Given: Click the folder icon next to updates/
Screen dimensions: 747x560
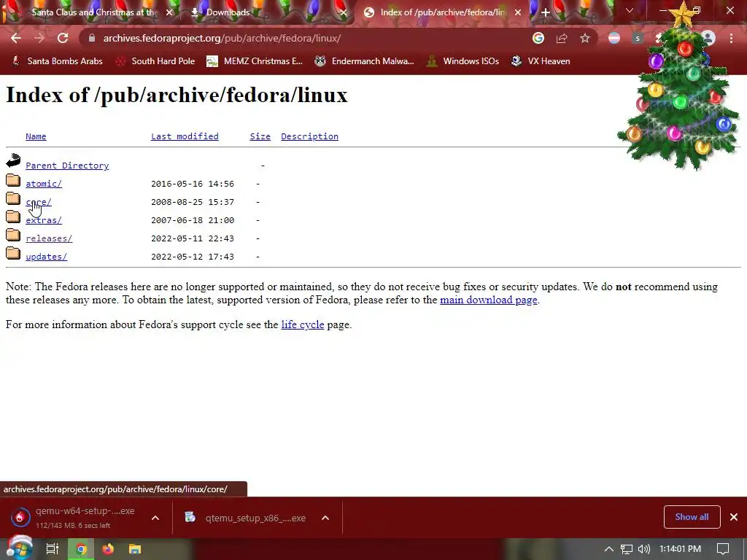Looking at the screenshot, I should point(13,253).
